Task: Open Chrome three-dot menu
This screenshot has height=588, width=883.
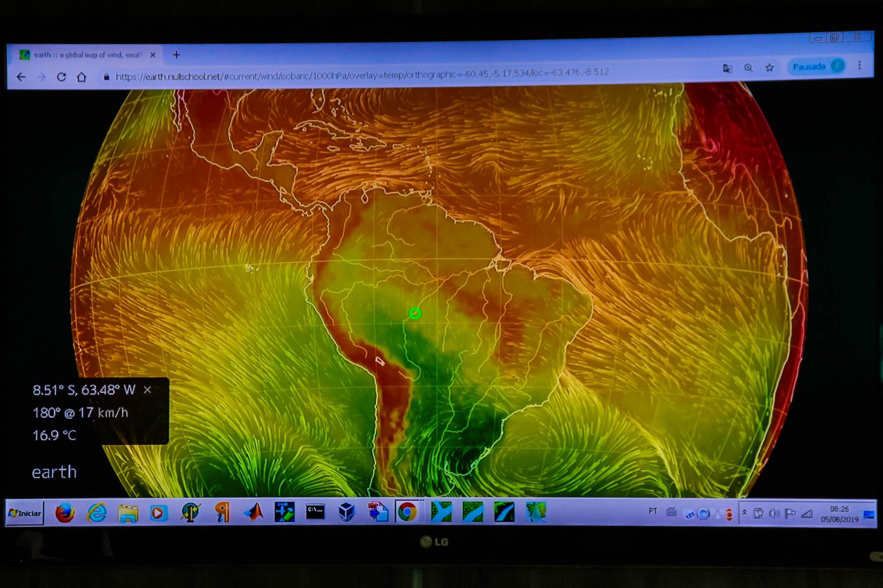Action: tap(860, 65)
